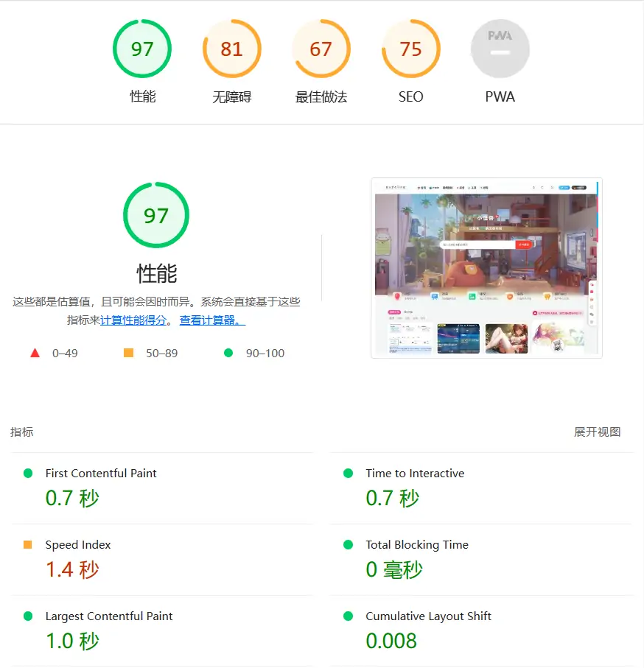Click the 指标 section heading

[22, 432]
